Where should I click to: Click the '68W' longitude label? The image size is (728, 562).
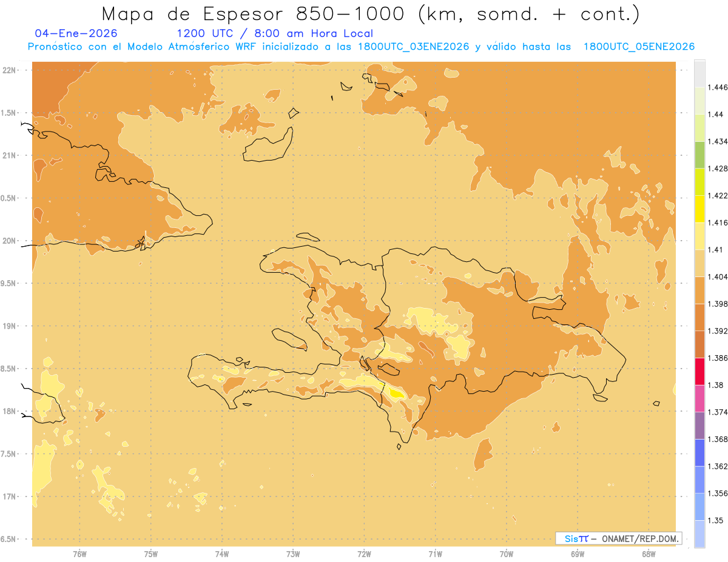click(649, 554)
